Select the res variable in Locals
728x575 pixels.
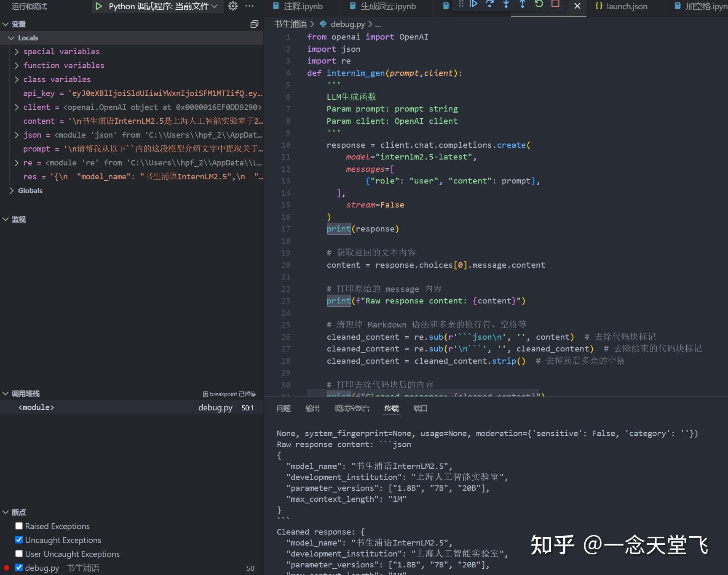pyautogui.click(x=29, y=176)
